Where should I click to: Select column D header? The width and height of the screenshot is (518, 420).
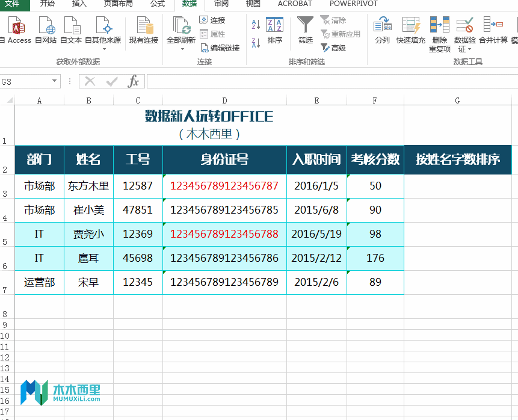[224, 100]
